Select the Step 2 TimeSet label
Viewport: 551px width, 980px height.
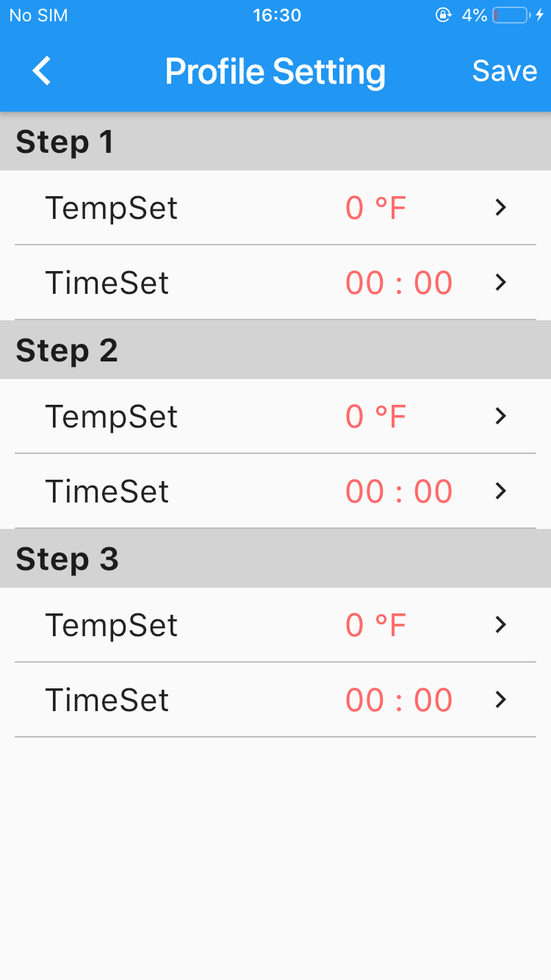coord(107,491)
